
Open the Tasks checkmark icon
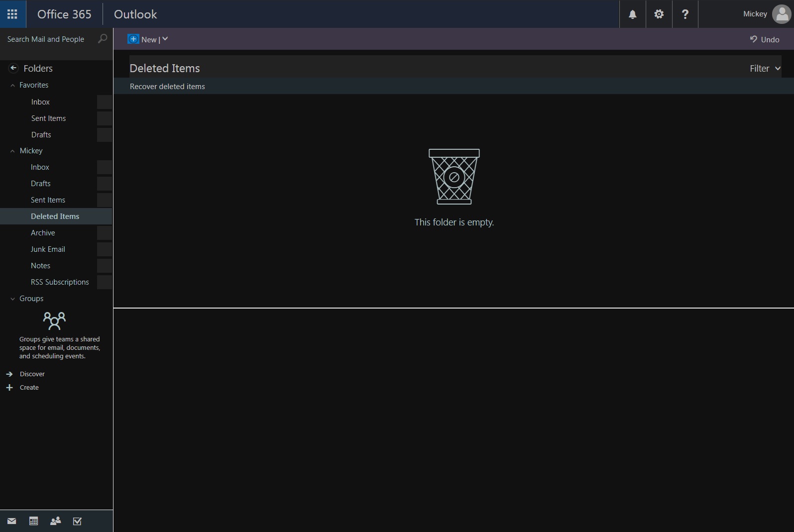click(x=77, y=521)
